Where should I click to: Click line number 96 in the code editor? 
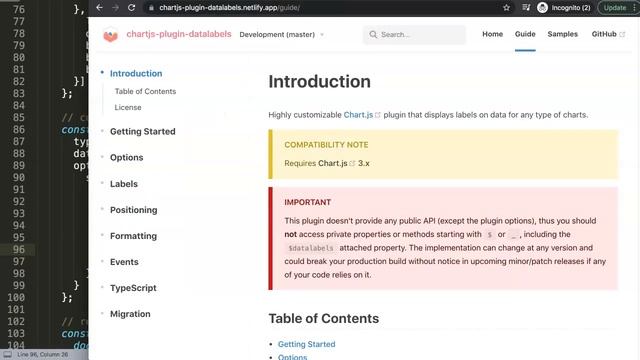pos(19,249)
